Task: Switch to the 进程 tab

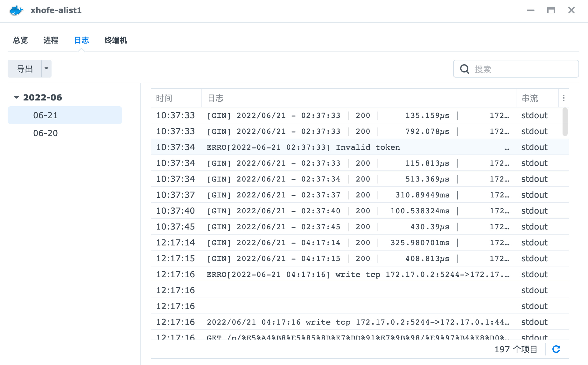Action: pyautogui.click(x=51, y=40)
